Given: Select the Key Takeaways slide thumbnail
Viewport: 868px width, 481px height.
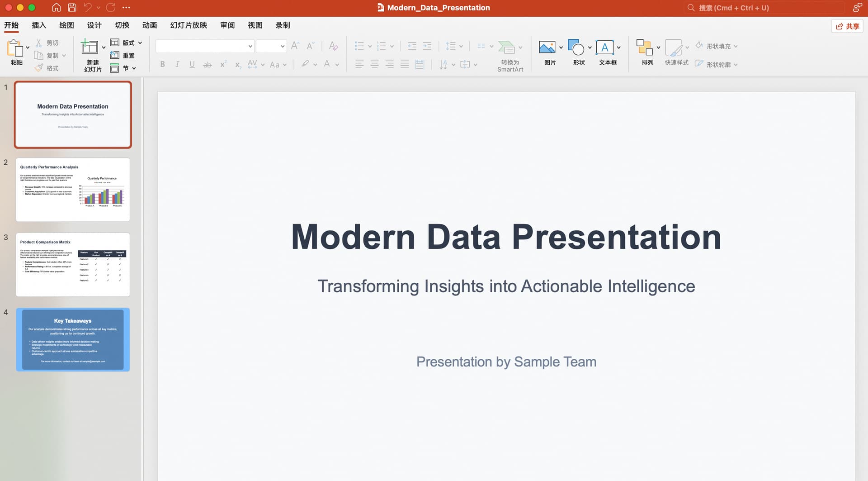Looking at the screenshot, I should pyautogui.click(x=73, y=340).
